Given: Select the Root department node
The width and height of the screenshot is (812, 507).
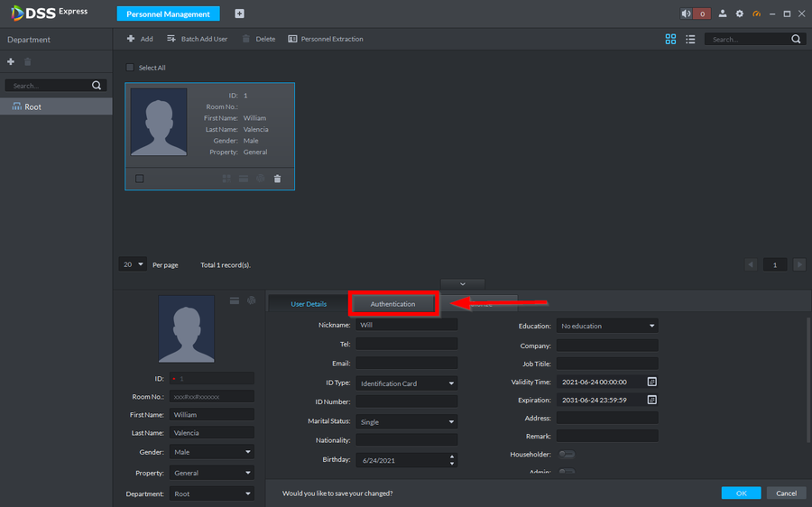Looking at the screenshot, I should point(32,106).
